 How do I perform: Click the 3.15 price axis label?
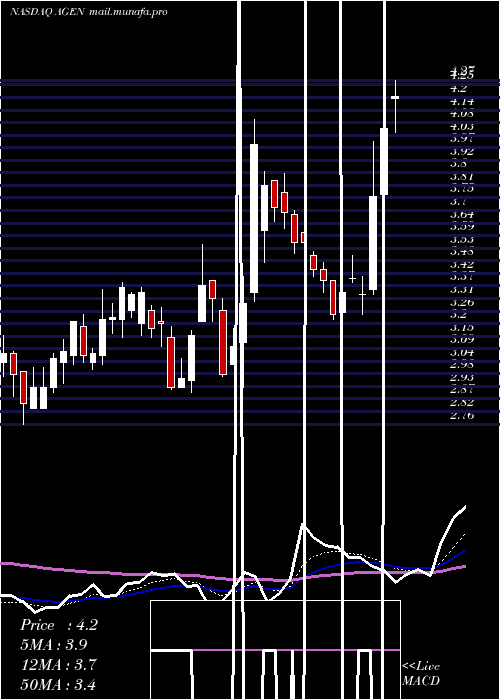click(x=462, y=327)
